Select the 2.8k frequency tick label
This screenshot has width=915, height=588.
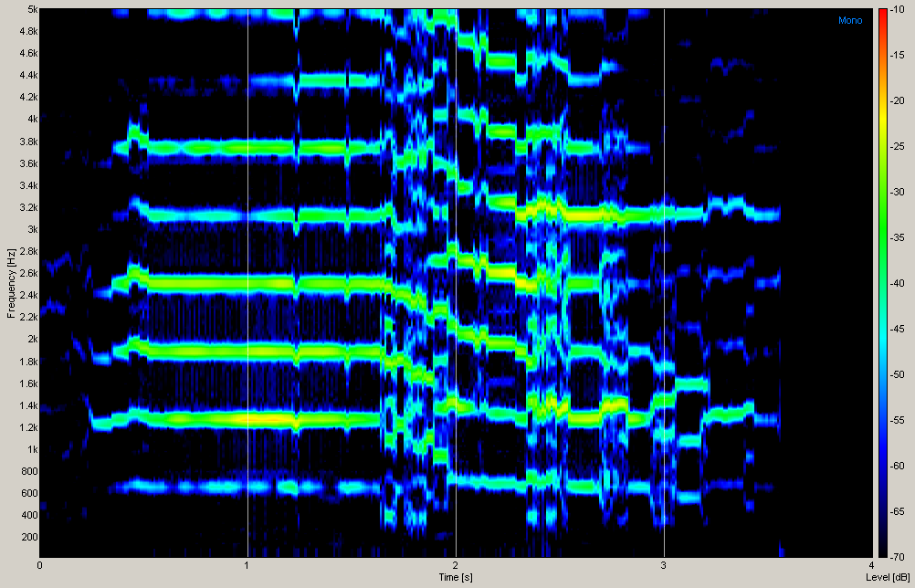[28, 251]
